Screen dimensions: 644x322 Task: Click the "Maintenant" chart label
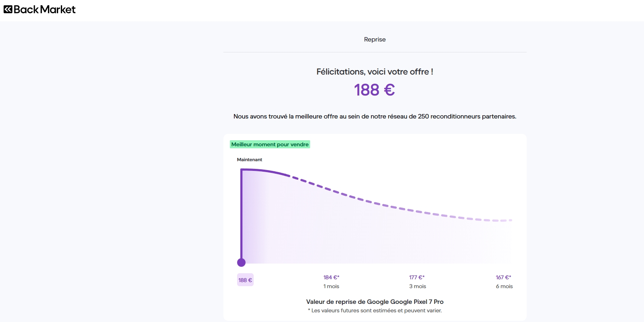pos(249,160)
